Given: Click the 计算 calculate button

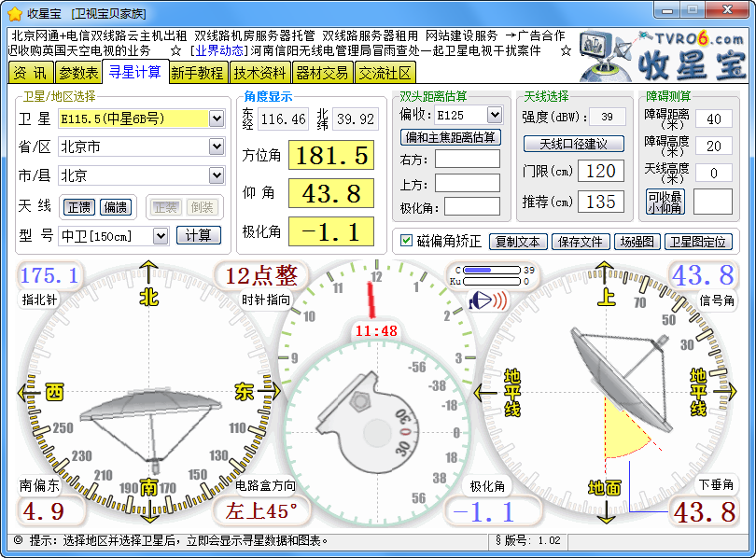Looking at the screenshot, I should click(199, 236).
